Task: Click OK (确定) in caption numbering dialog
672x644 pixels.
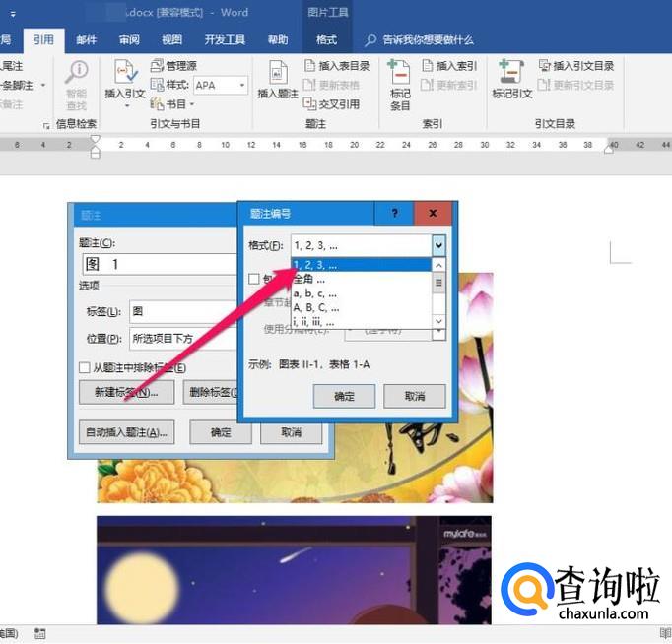Action: (344, 396)
